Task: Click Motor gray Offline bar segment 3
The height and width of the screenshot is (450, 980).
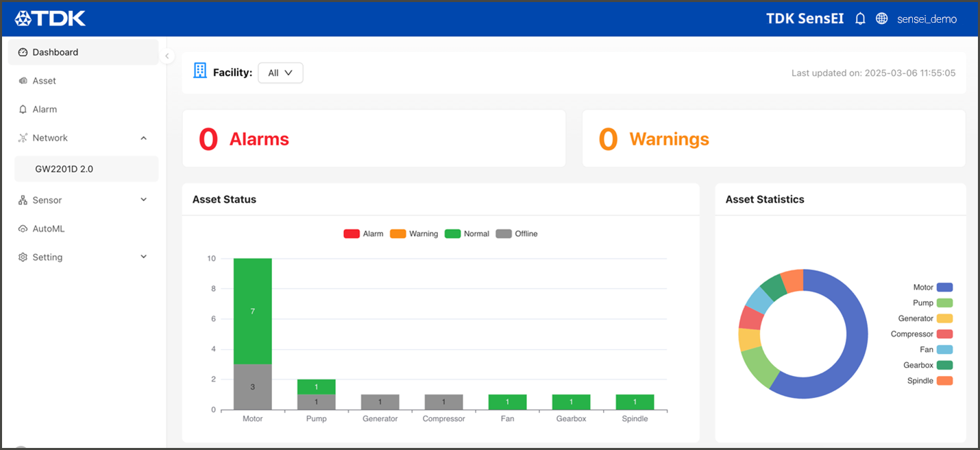Action: pos(252,387)
